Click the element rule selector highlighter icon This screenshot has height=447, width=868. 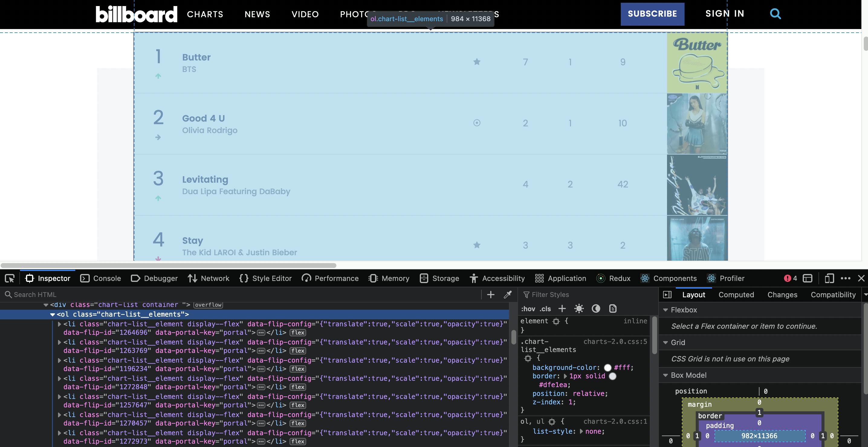556,321
